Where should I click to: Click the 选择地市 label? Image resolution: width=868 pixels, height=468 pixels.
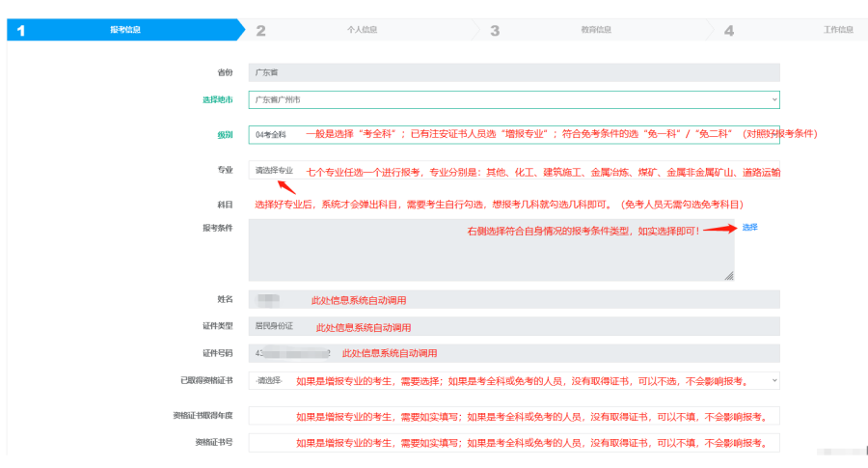click(218, 99)
